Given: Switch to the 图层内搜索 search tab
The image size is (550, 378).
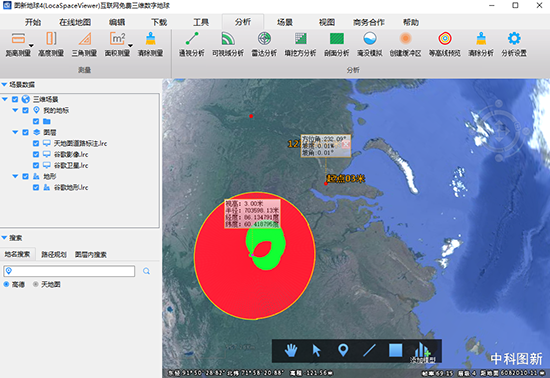Looking at the screenshot, I should coord(90,254).
